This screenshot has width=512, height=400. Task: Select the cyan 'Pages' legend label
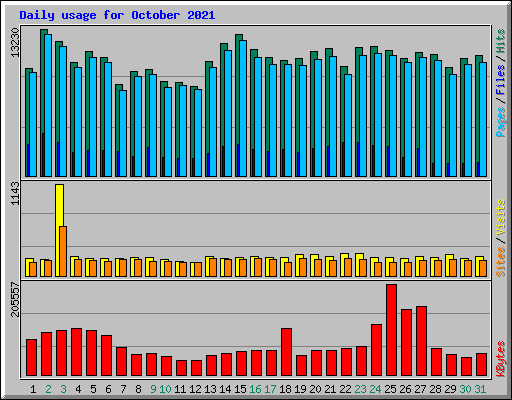pos(501,122)
